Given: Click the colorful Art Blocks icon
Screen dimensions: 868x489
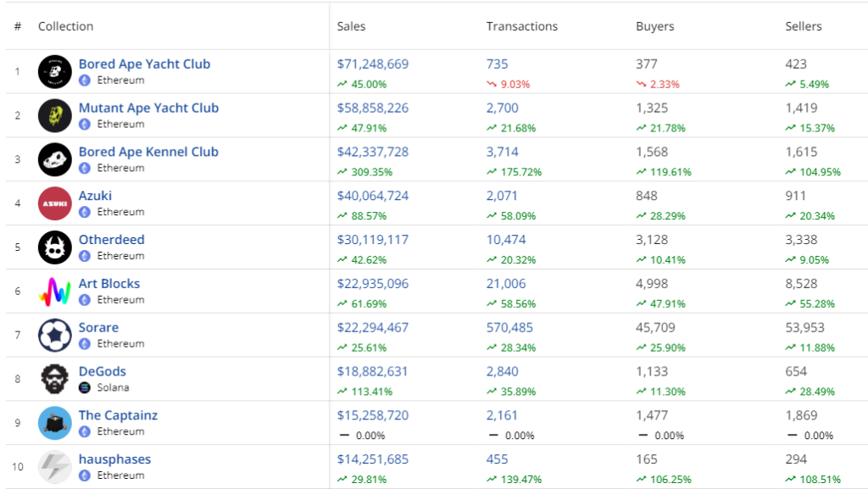Looking at the screenshot, I should [x=55, y=292].
